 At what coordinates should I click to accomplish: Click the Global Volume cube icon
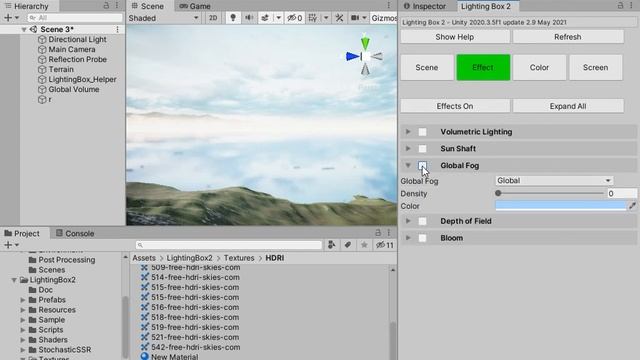pos(42,89)
